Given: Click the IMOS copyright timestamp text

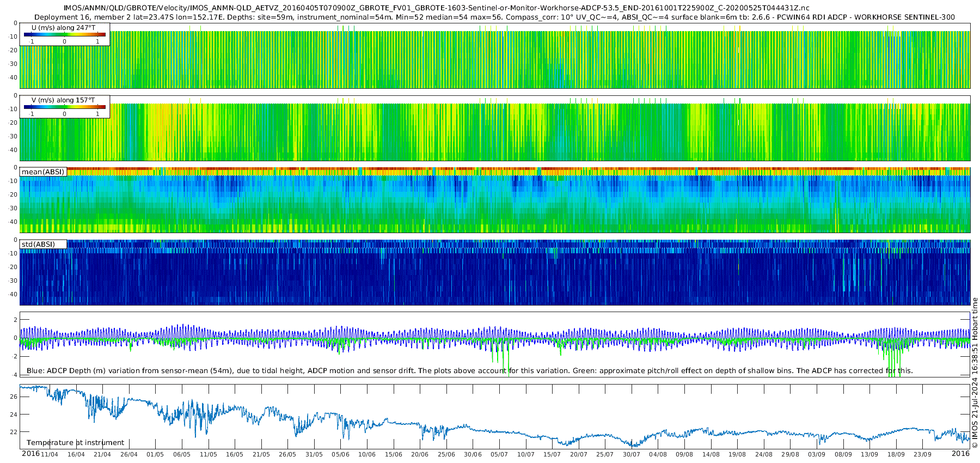Looking at the screenshot, I should (975, 373).
